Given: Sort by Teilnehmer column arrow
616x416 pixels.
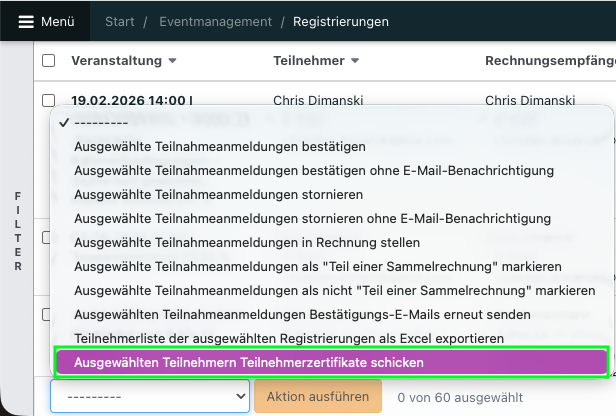Looking at the screenshot, I should pyautogui.click(x=355, y=61).
